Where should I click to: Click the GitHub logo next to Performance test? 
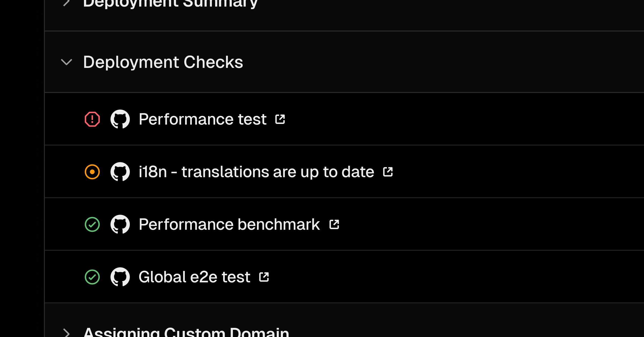pyautogui.click(x=120, y=119)
